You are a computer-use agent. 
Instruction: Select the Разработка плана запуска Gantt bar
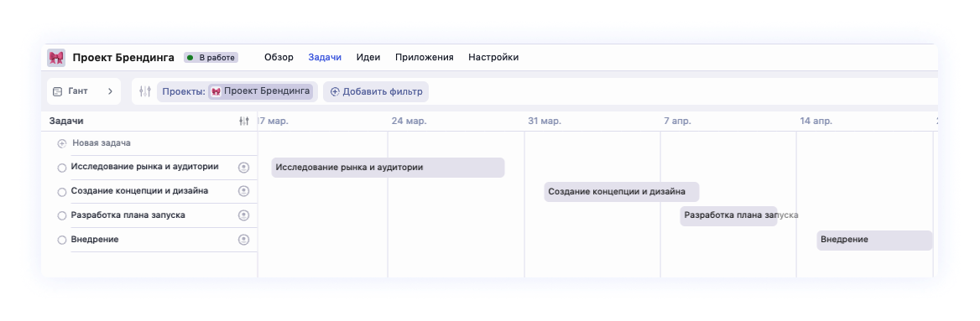[729, 215]
